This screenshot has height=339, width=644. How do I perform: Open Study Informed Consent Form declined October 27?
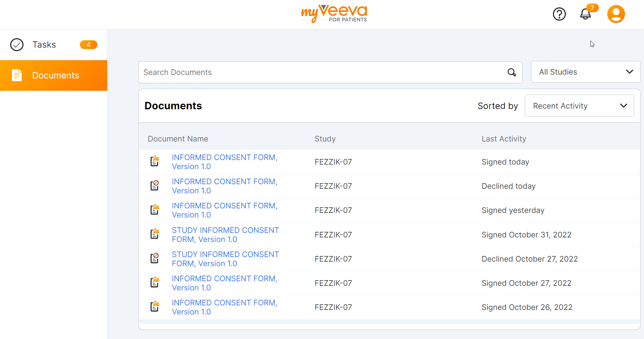[225, 259]
